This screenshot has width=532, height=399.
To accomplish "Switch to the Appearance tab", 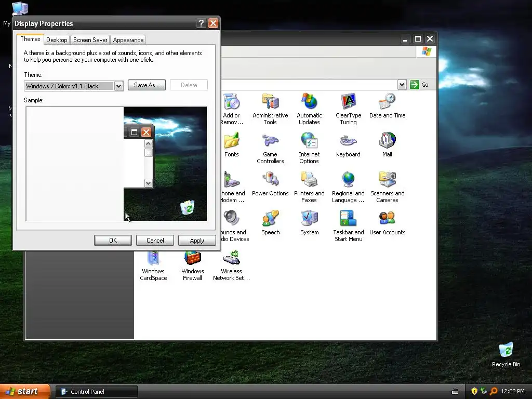I will coord(128,40).
